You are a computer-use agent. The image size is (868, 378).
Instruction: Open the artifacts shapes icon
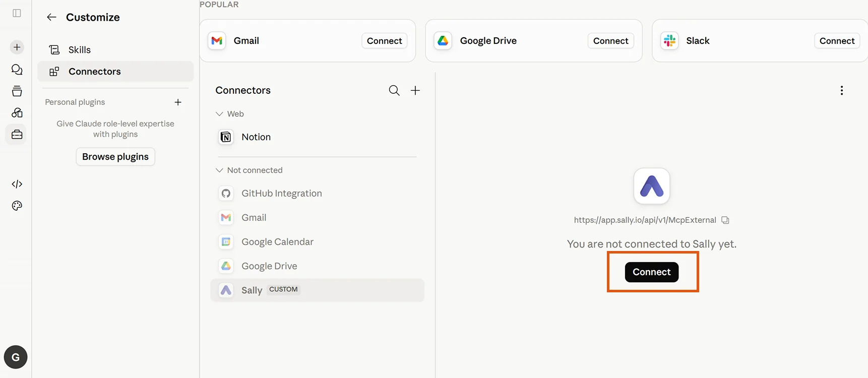click(x=17, y=113)
